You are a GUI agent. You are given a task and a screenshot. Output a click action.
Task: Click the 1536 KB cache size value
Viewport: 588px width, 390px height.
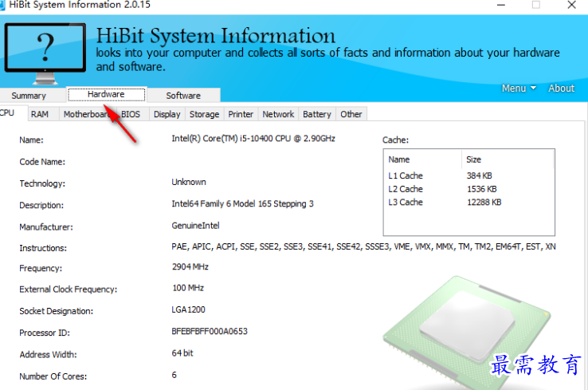pos(482,189)
